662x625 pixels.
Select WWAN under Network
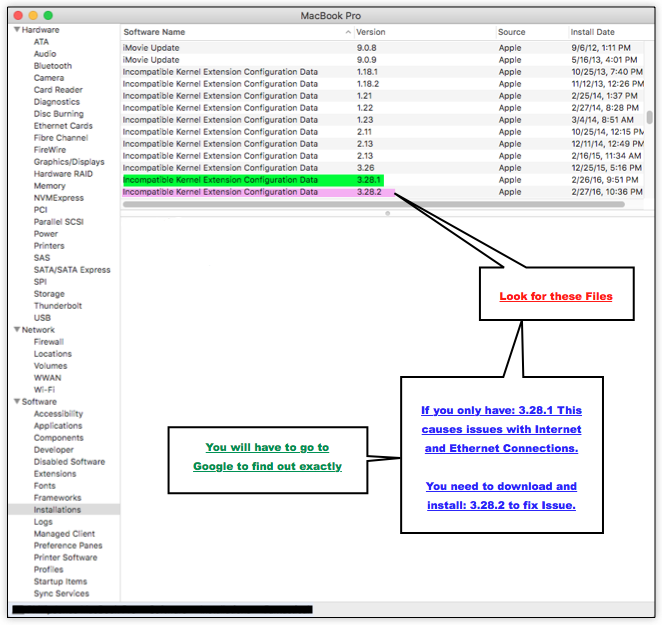(x=47, y=378)
